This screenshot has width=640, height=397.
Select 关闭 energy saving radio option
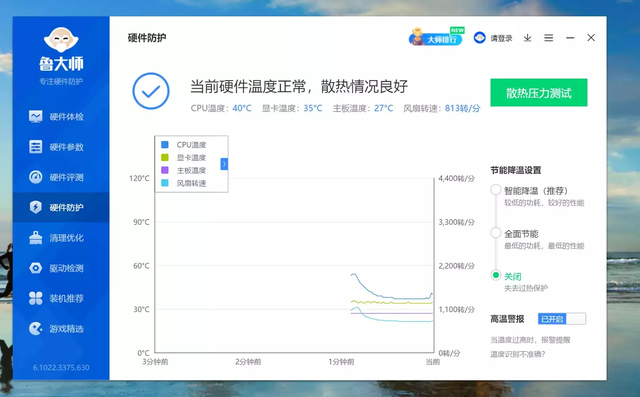(x=496, y=275)
